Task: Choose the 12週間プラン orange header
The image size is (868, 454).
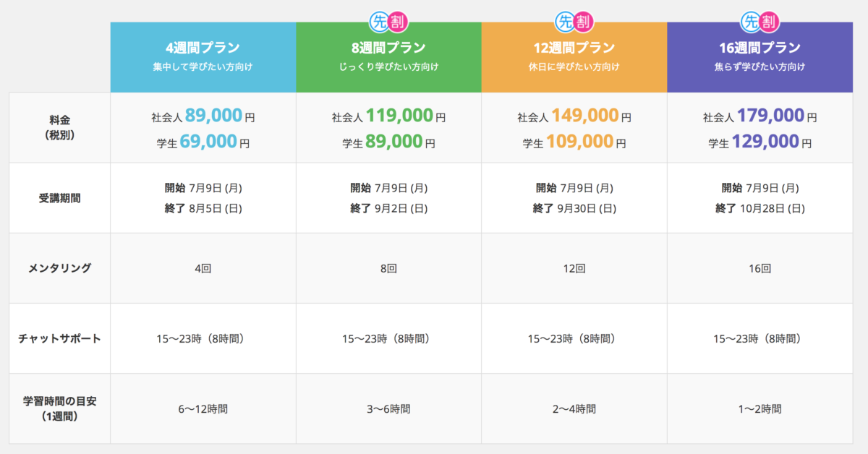Action: tap(574, 57)
